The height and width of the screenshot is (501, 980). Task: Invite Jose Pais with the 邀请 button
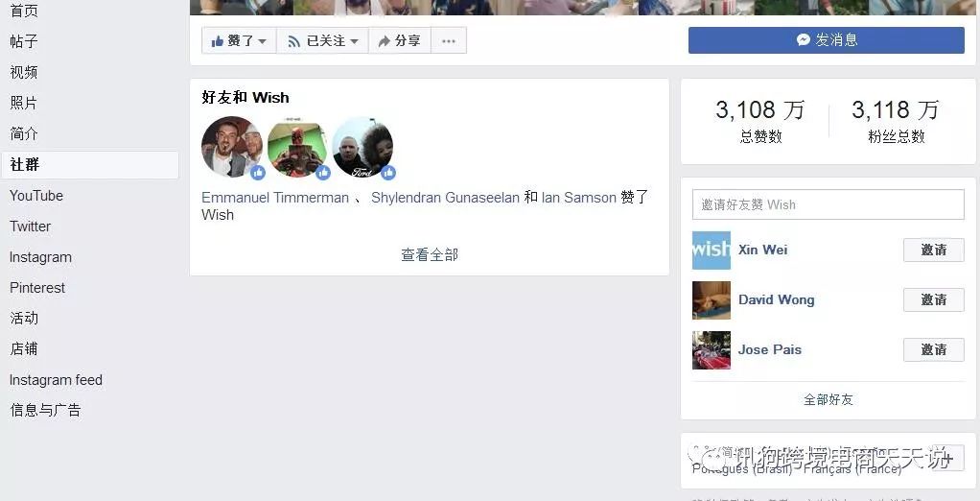coord(934,349)
